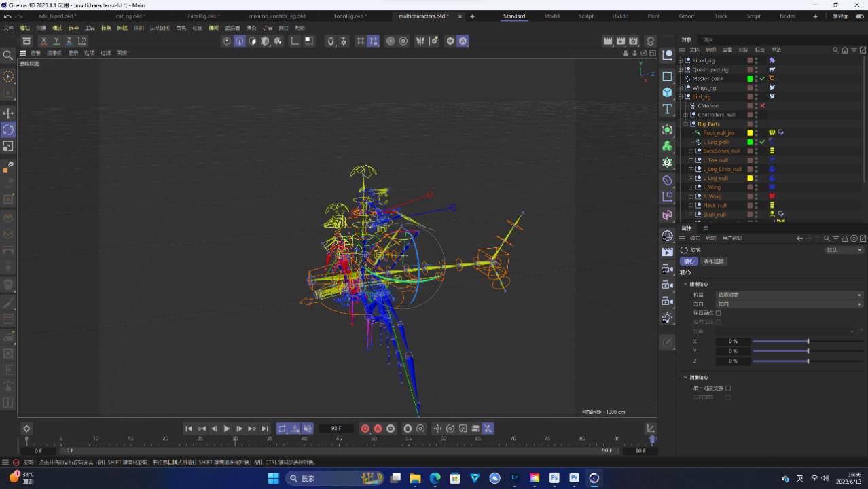Toggle the X axis lock icon
This screenshot has height=489, width=868.
43,41
